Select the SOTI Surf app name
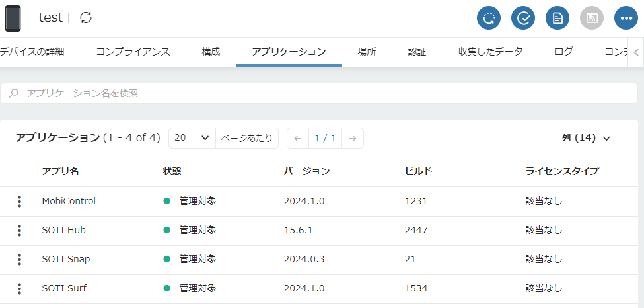Viewport: 644px width, 308px height. click(64, 289)
